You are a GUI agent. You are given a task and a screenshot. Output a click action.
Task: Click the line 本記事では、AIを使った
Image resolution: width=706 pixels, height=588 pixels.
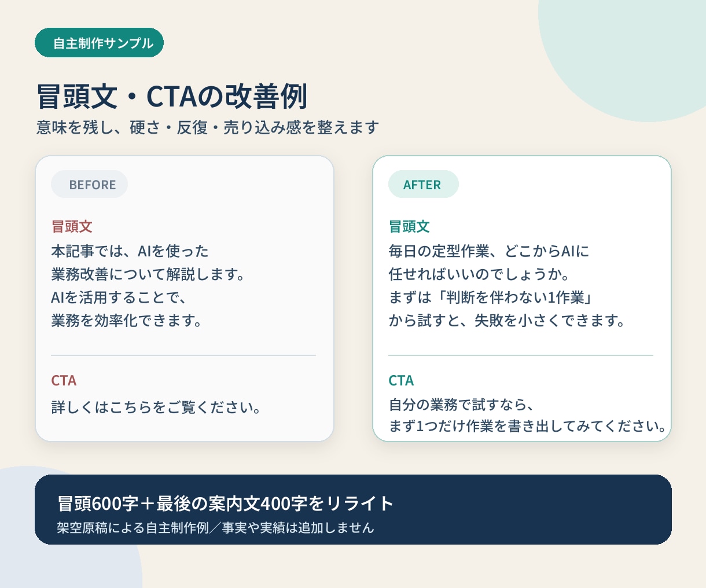130,251
